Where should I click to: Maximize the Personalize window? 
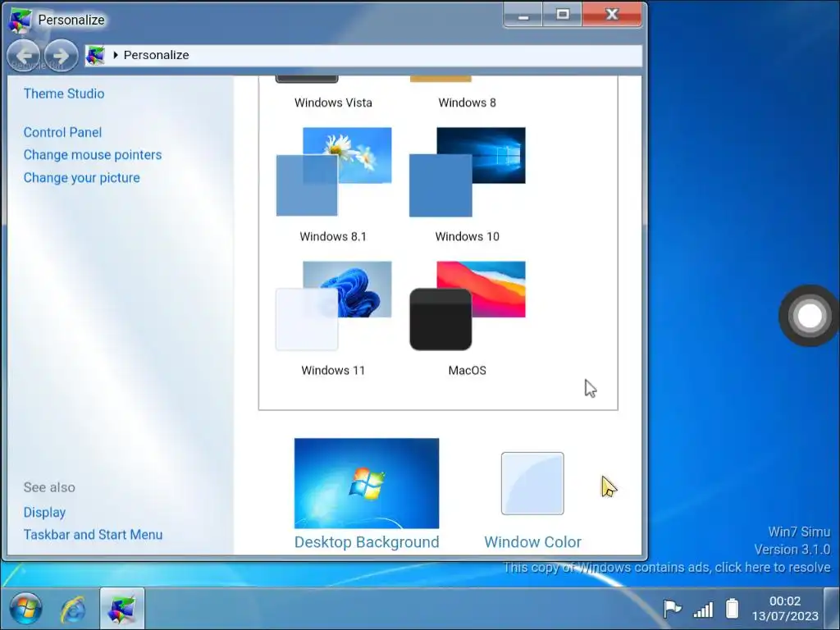[563, 15]
